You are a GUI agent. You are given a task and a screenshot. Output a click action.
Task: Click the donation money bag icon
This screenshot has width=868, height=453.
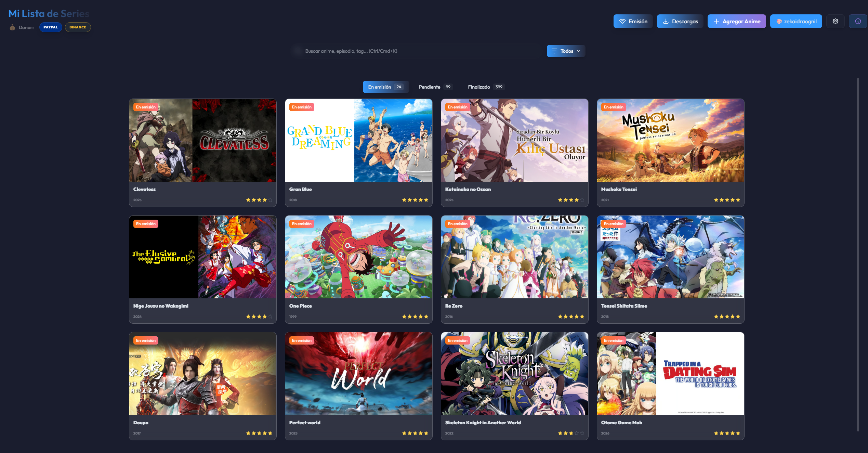point(12,27)
